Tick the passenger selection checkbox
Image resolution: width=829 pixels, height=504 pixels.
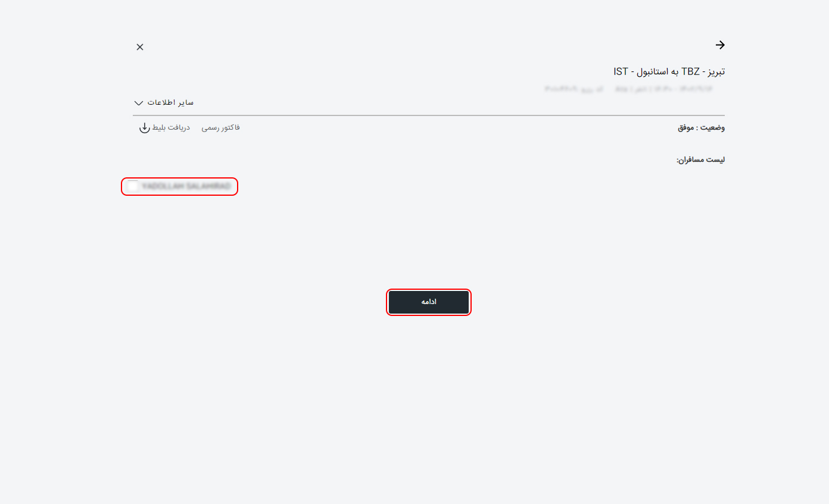click(x=133, y=186)
